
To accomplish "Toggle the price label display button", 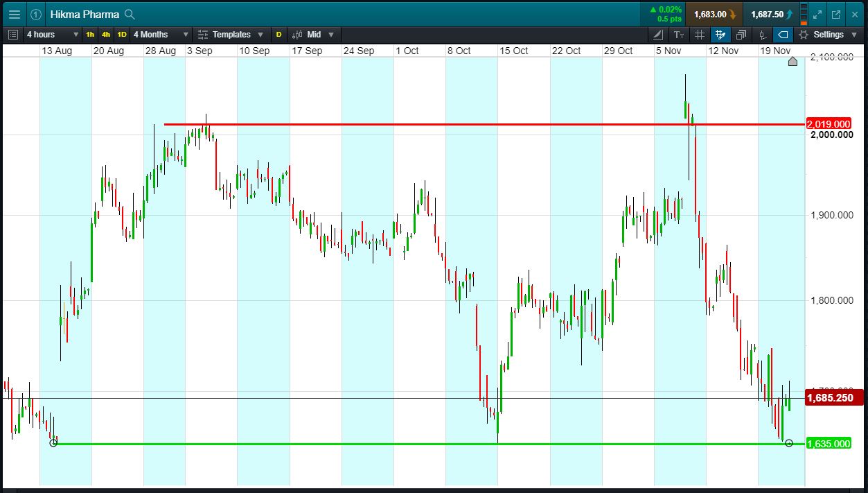I will coord(783,35).
